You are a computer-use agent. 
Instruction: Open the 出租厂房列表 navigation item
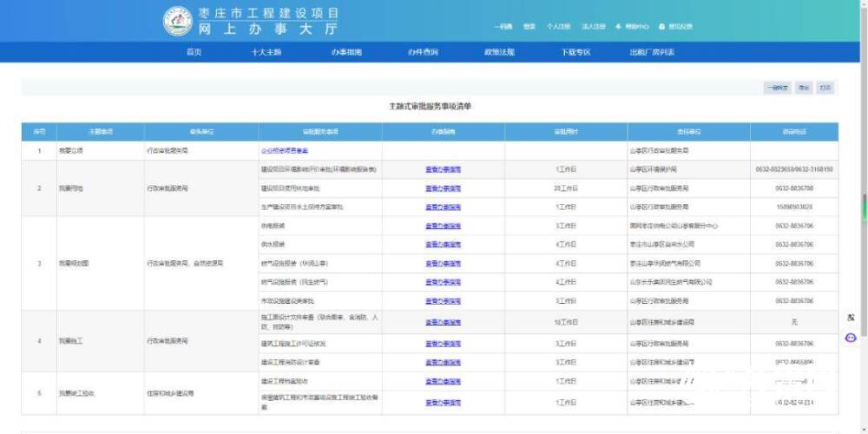[652, 53]
